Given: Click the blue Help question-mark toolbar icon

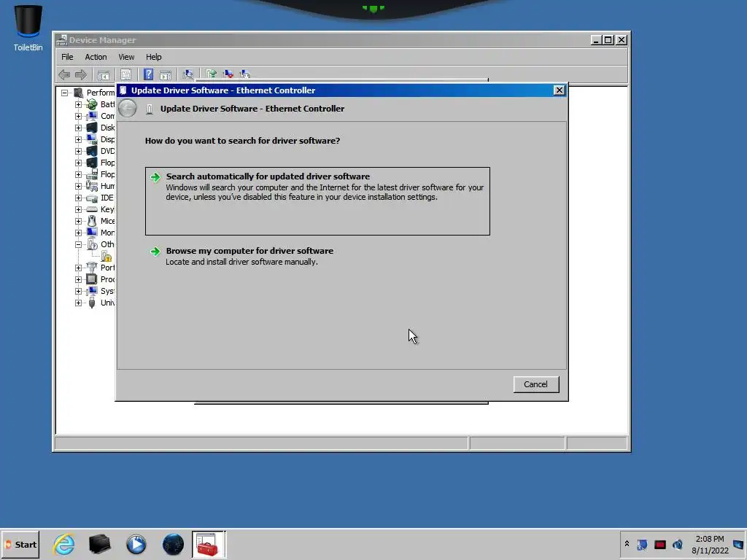Looking at the screenshot, I should pyautogui.click(x=148, y=74).
